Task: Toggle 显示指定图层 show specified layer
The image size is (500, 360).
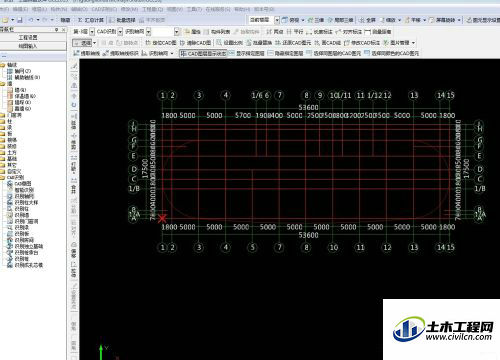Action: click(x=247, y=53)
